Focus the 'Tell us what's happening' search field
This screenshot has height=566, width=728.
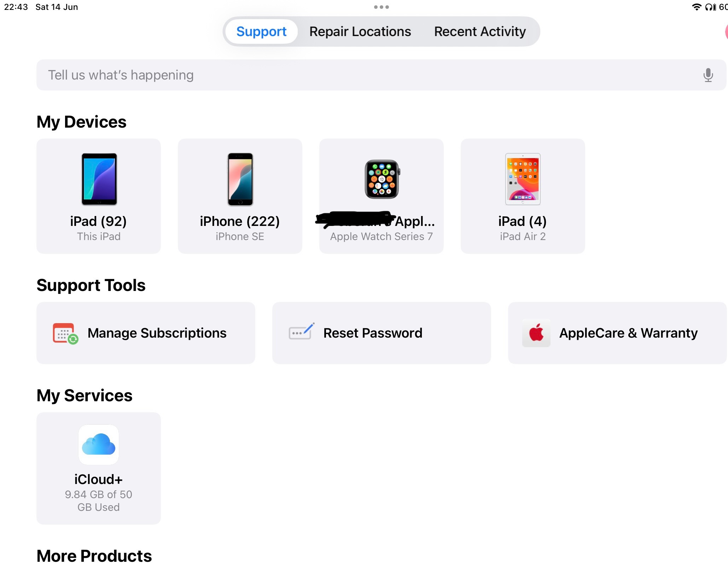[x=381, y=75]
